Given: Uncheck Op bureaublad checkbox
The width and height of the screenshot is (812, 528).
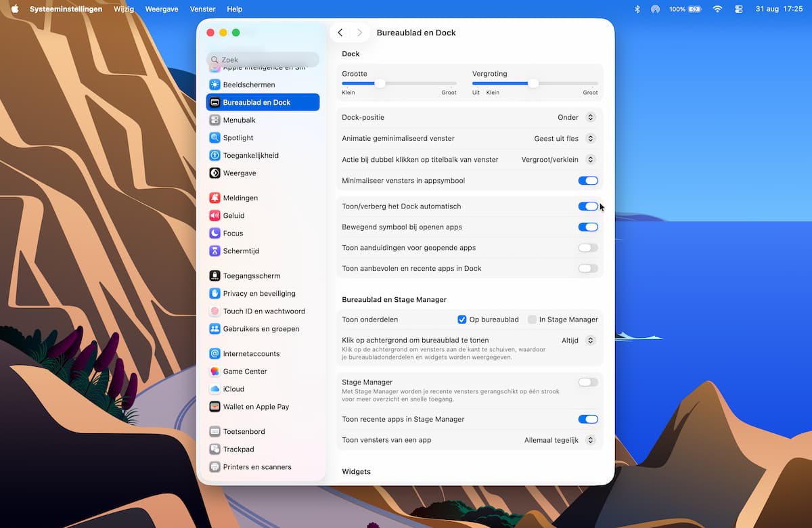Looking at the screenshot, I should pos(462,320).
